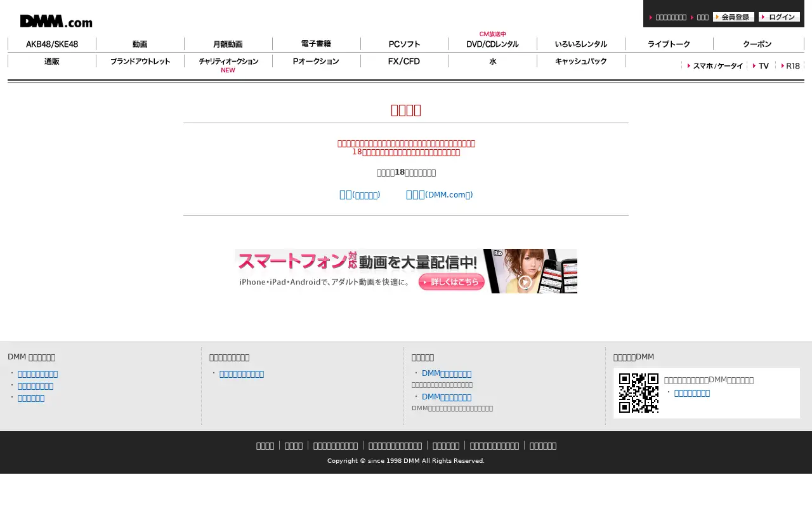
Task: Open the Pオークション menu item
Action: click(317, 61)
